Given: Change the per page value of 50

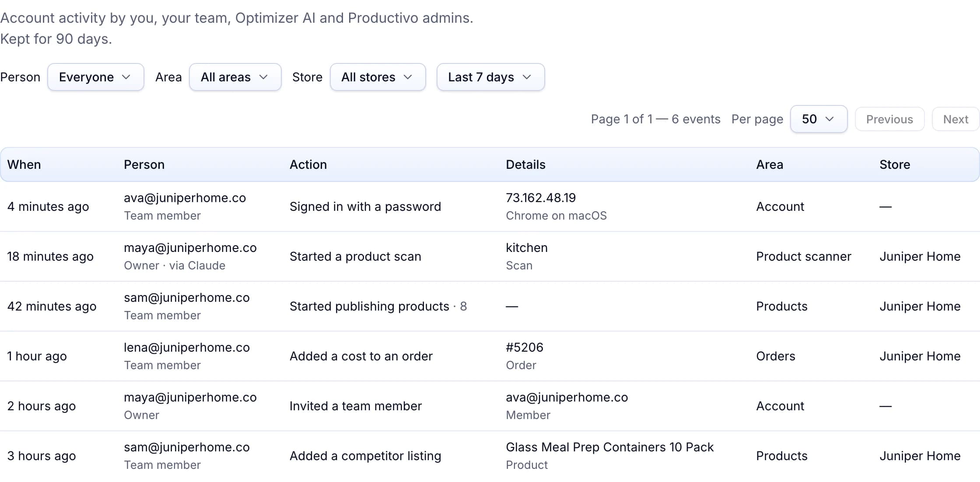Looking at the screenshot, I should pyautogui.click(x=819, y=119).
